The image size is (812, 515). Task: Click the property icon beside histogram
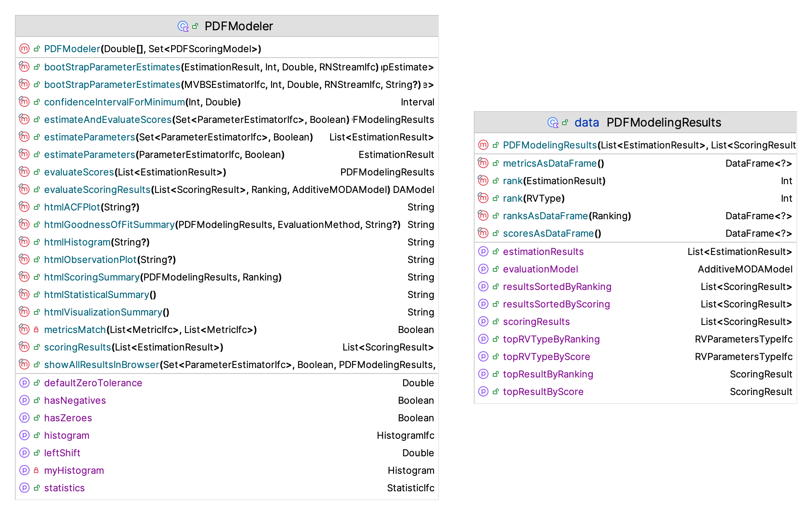[24, 435]
